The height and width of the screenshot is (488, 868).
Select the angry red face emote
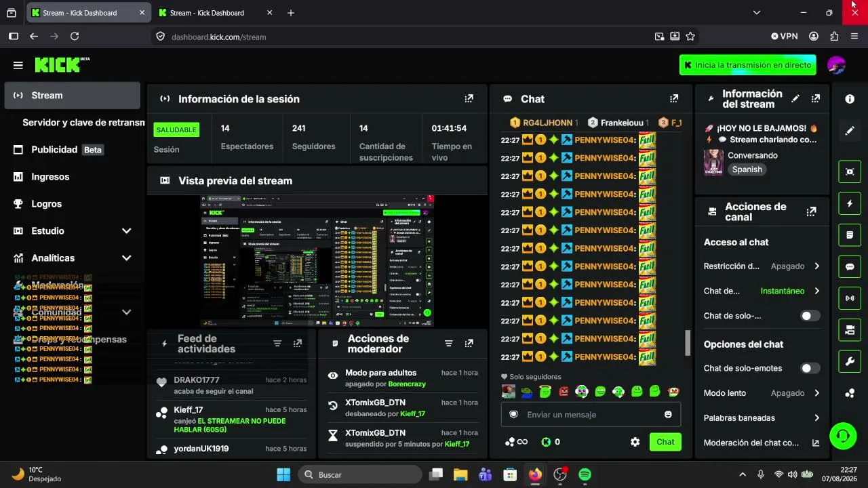564,391
